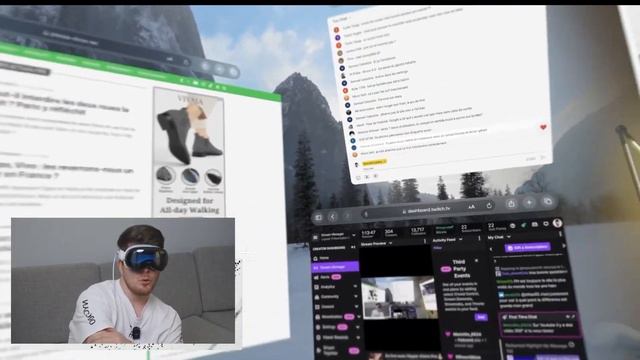640x360 pixels.
Task: Open the Safari sidebar panel icon
Action: [318, 218]
